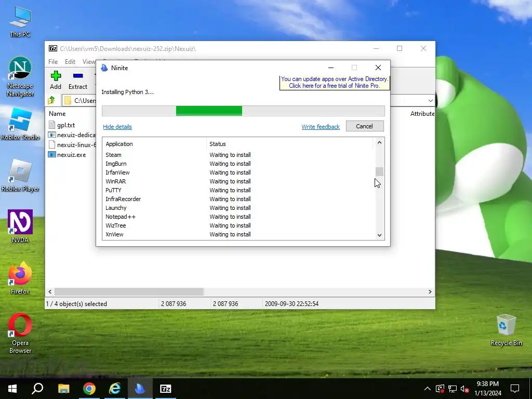The width and height of the screenshot is (532, 399).
Task: Open the Recycle Bin
Action: [x=506, y=330]
